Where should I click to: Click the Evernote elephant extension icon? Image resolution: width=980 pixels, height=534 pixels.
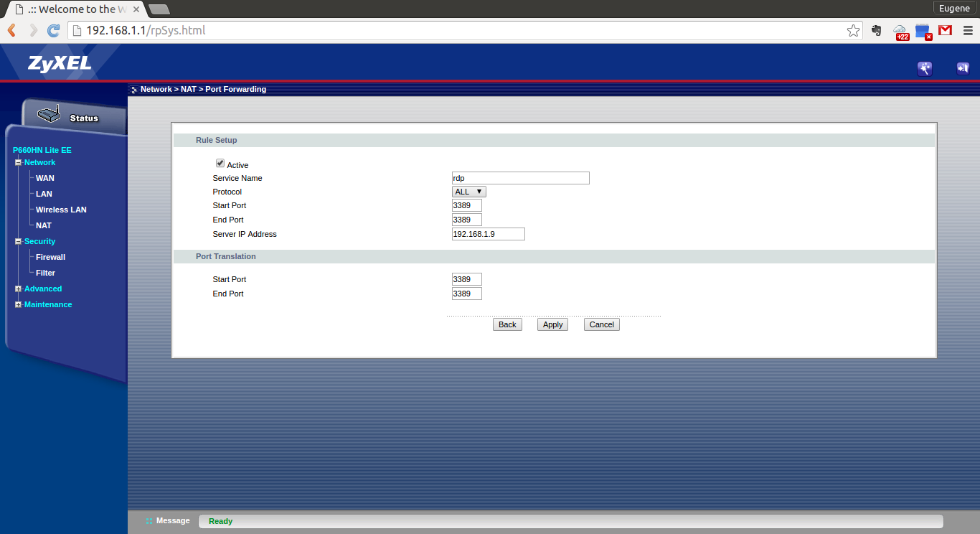[x=876, y=30]
